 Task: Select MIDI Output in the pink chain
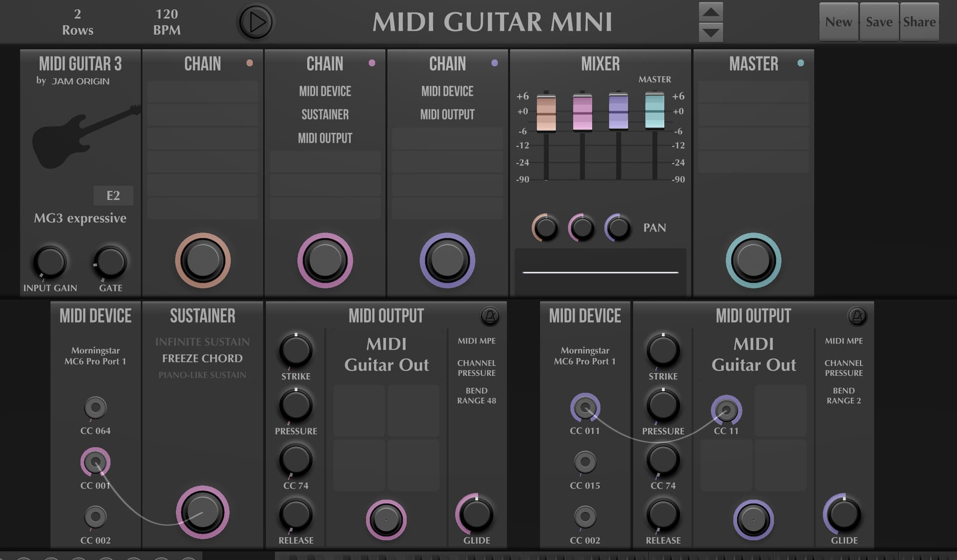pyautogui.click(x=325, y=138)
